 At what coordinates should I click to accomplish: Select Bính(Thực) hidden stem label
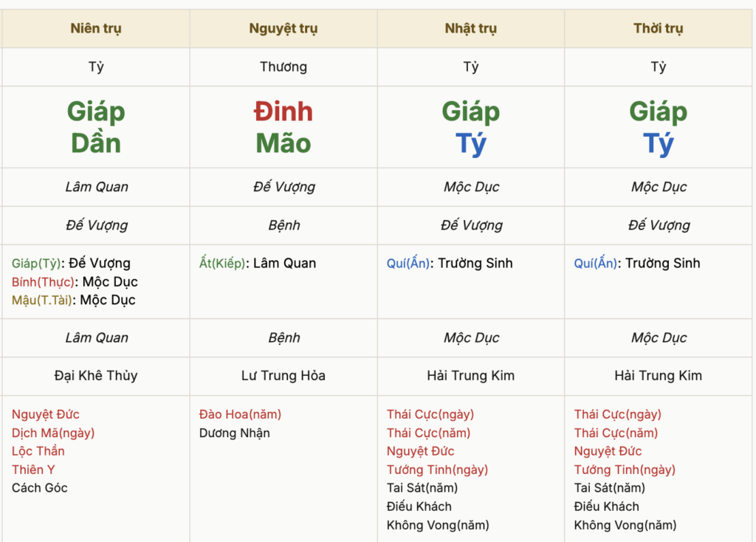click(43, 281)
